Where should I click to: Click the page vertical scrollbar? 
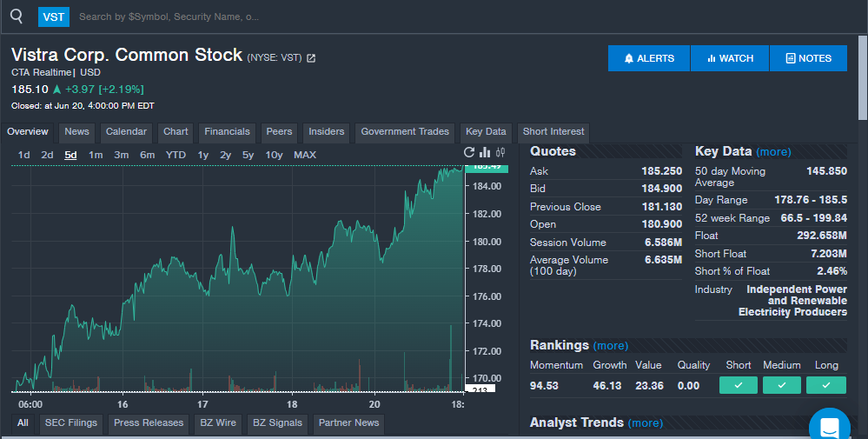pos(863,77)
